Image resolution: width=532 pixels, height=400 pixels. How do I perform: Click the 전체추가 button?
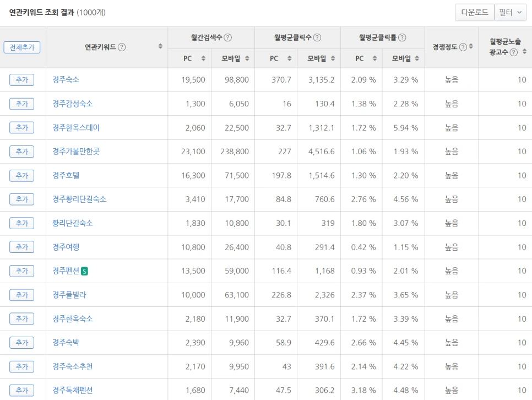click(22, 47)
